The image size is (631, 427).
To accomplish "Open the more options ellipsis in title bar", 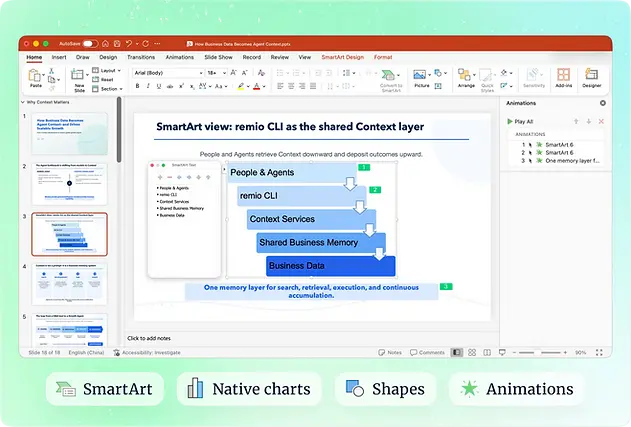I will click(157, 43).
